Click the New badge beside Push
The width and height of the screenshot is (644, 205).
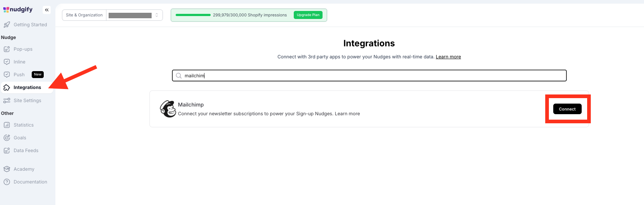click(38, 74)
